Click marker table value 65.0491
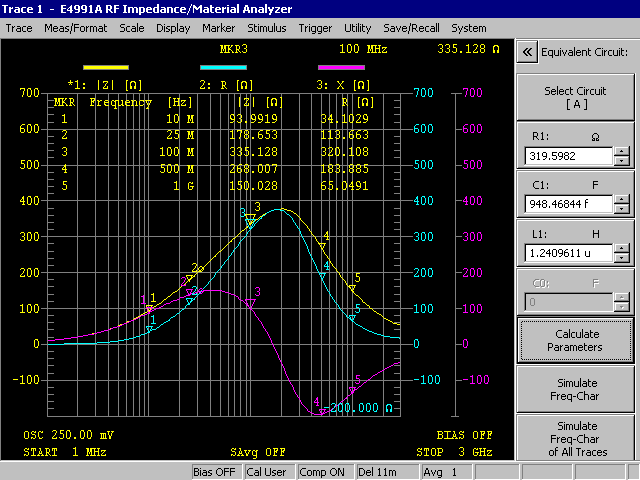640x480 pixels. click(x=344, y=186)
